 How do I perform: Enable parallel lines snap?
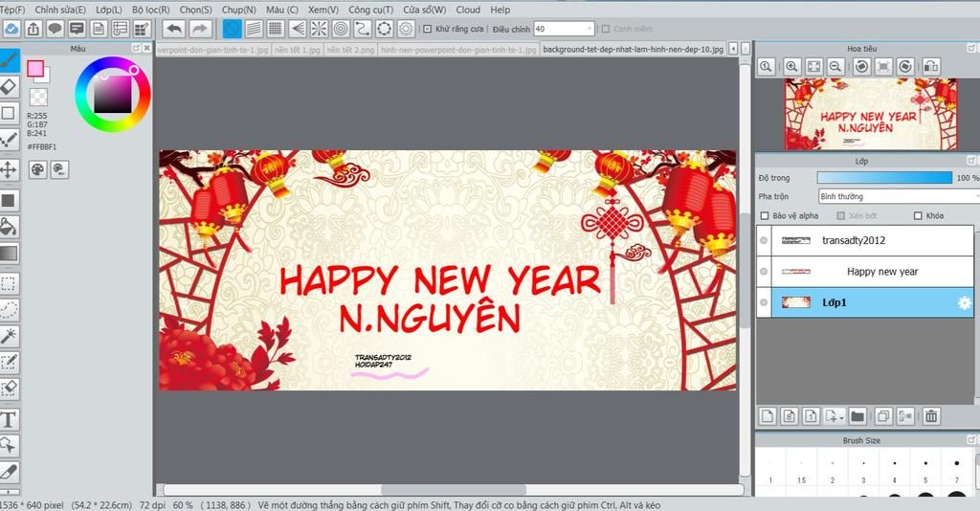tap(254, 29)
